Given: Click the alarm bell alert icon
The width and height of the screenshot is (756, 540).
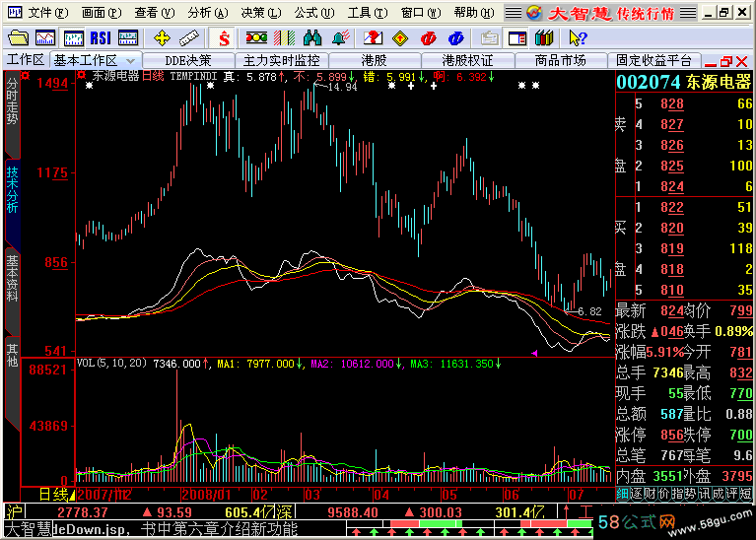Looking at the screenshot, I should point(340,37).
